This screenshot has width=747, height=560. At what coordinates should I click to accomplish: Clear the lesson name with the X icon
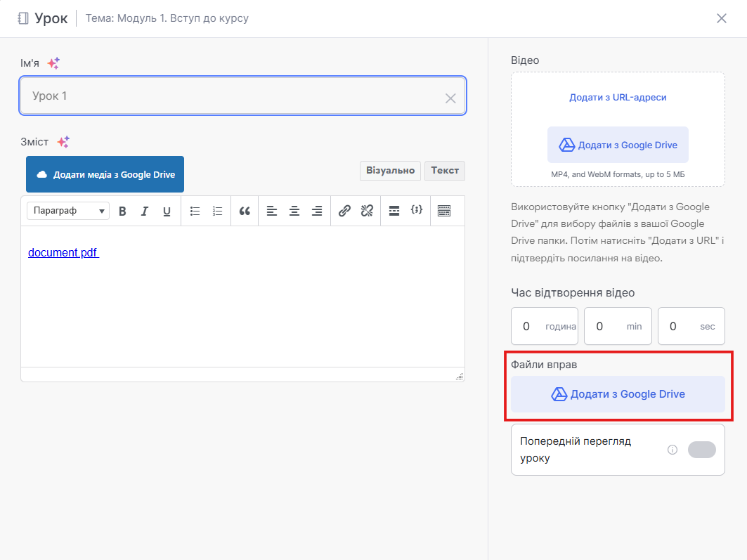pyautogui.click(x=450, y=98)
